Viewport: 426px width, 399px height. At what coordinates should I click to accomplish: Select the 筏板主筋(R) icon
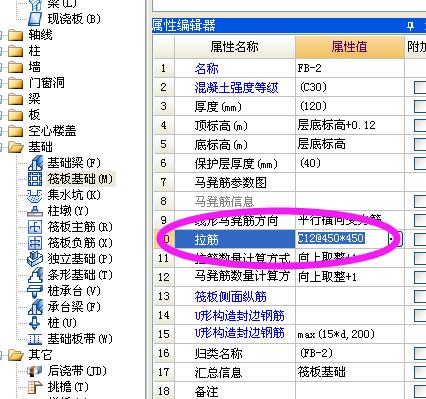[x=35, y=227]
